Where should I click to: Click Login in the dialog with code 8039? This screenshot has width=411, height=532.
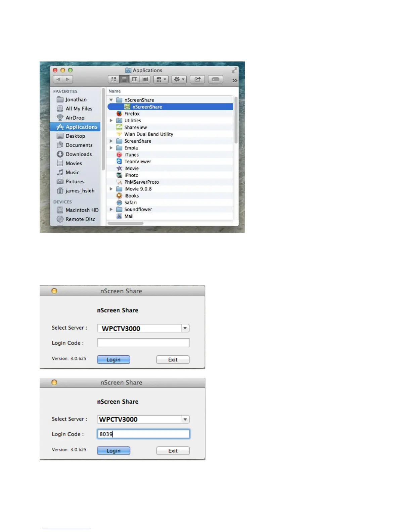coord(113,451)
